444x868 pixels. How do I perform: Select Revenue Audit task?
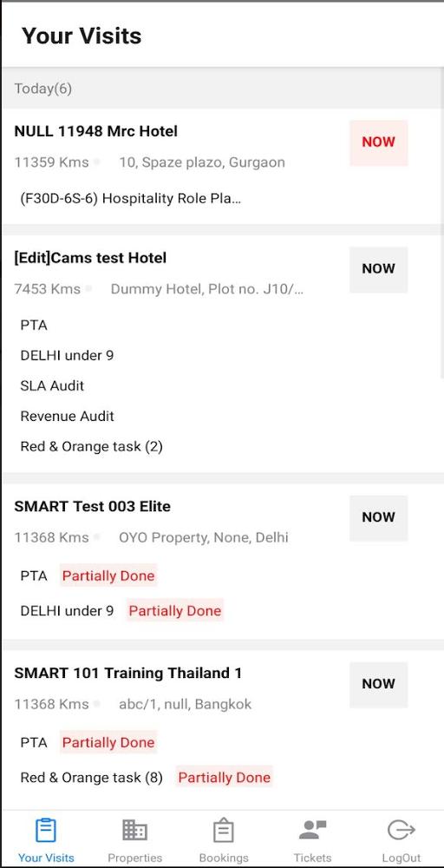click(x=67, y=417)
